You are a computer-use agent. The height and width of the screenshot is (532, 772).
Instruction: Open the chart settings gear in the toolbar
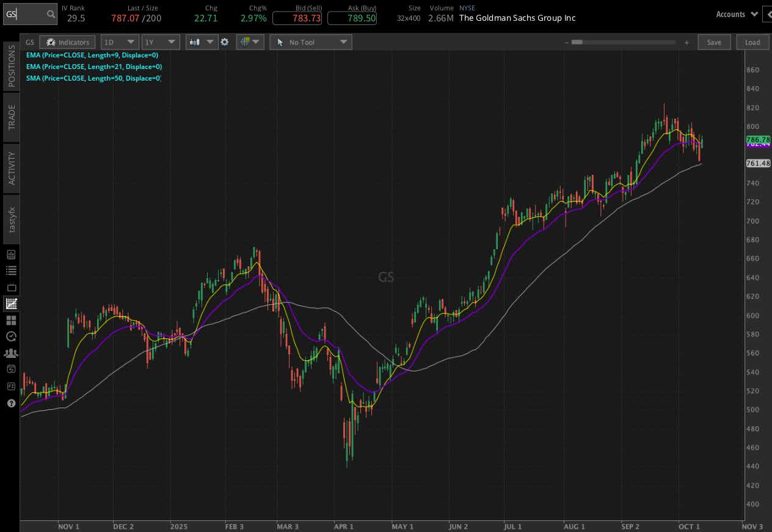(225, 42)
